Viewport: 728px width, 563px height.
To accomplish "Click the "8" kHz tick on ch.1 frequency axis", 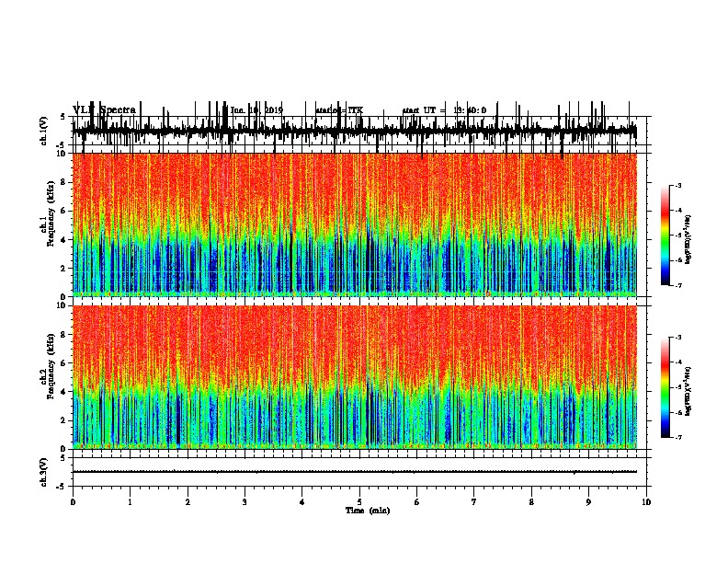I will click(x=64, y=182).
